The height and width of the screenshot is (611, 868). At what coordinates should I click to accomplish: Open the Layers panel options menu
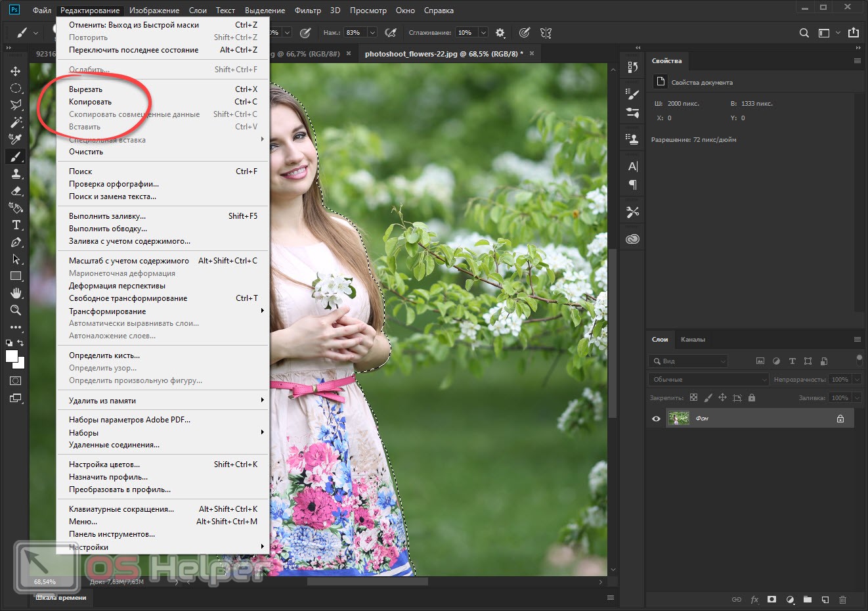tap(857, 340)
